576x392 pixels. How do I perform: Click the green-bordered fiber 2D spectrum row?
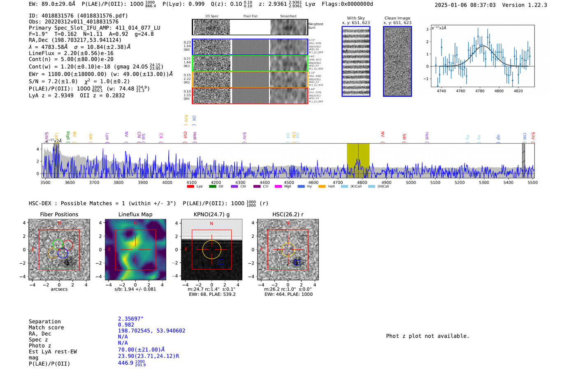250,63
